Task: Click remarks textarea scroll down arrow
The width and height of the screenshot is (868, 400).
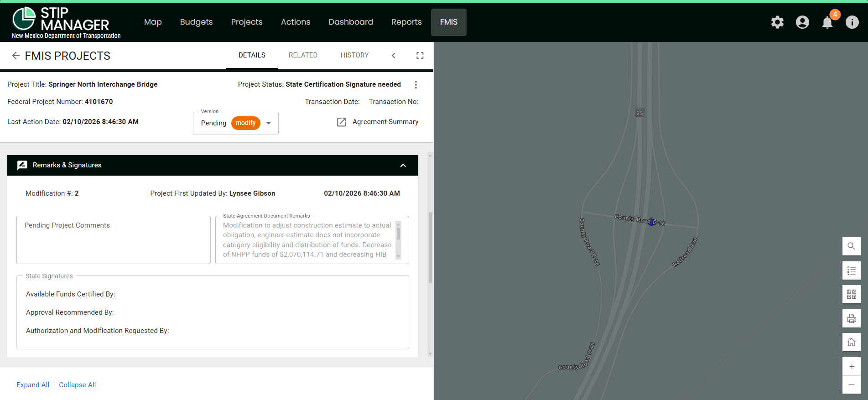Action: click(398, 256)
